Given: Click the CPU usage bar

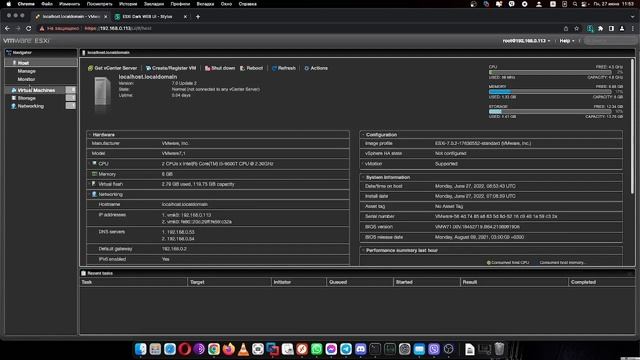Looking at the screenshot, I should [x=550, y=72].
